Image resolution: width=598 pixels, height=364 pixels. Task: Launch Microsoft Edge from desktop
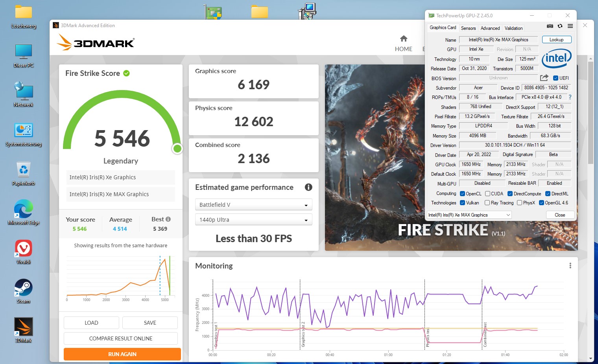tap(24, 213)
